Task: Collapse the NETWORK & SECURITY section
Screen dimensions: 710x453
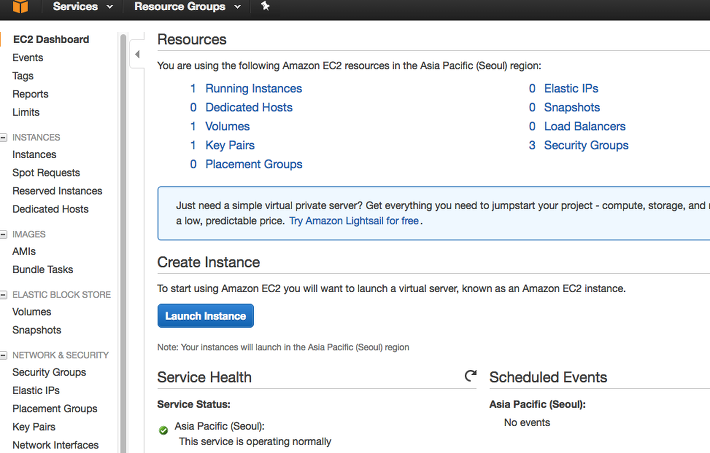Action: 3,355
